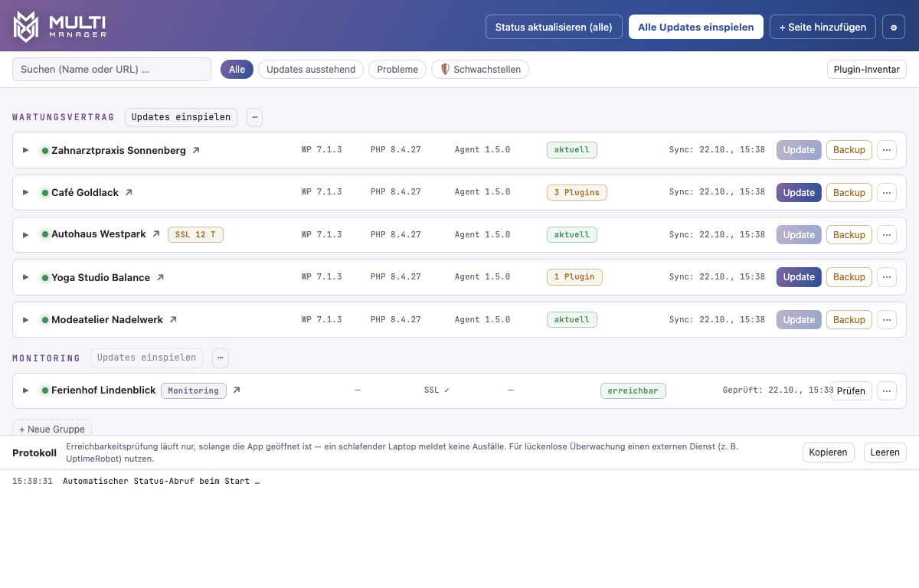Screen dimensions: 919x588
Task: Click log entry Automatischer Status-Abruf beim Start
Action: (x=161, y=482)
